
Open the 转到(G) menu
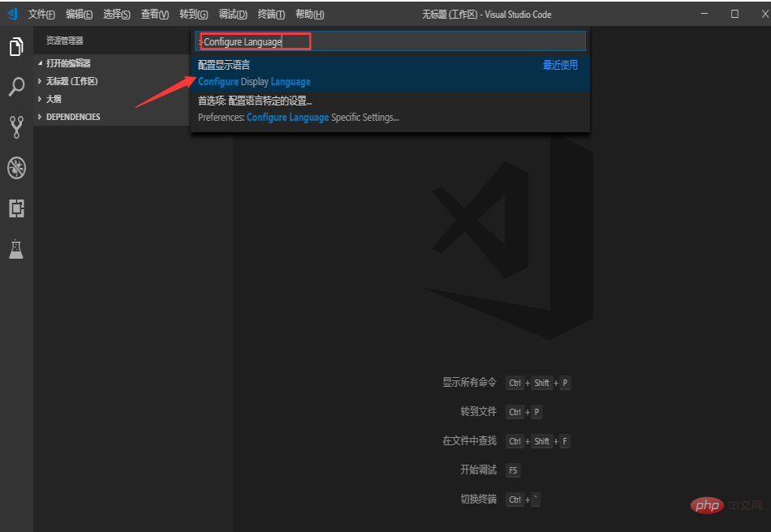[194, 15]
